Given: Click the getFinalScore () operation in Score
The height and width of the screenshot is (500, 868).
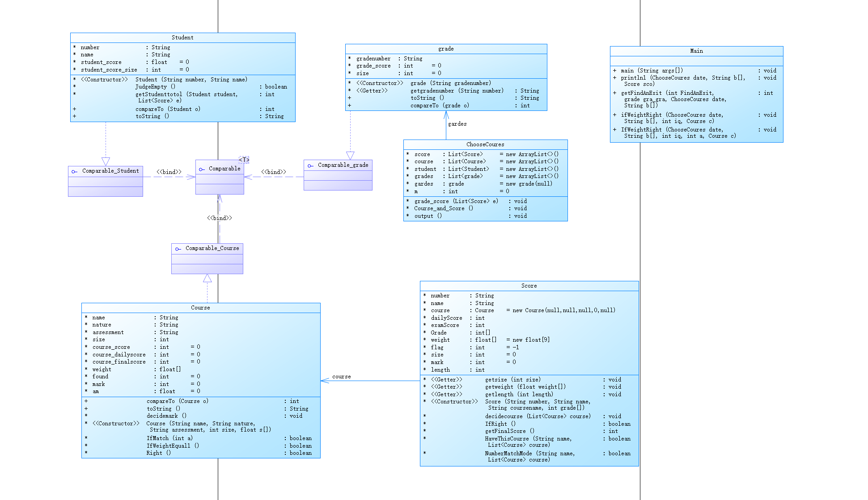Looking at the screenshot, I should [509, 431].
